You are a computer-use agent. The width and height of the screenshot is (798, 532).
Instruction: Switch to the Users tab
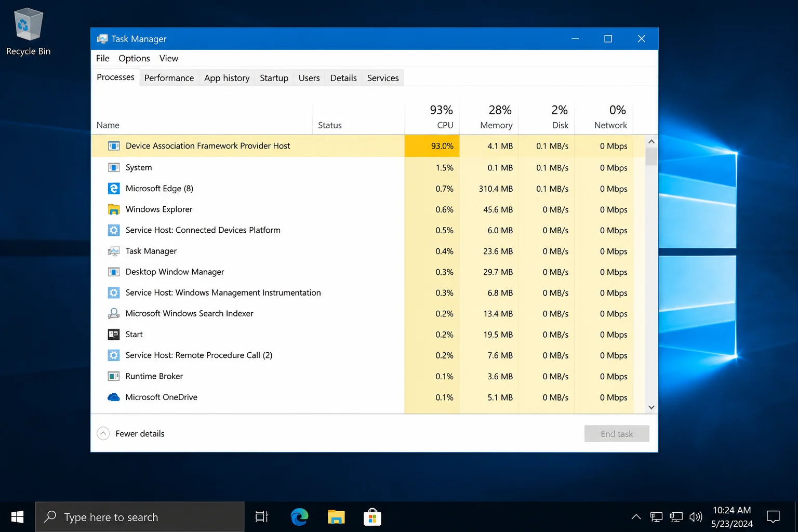(x=309, y=78)
